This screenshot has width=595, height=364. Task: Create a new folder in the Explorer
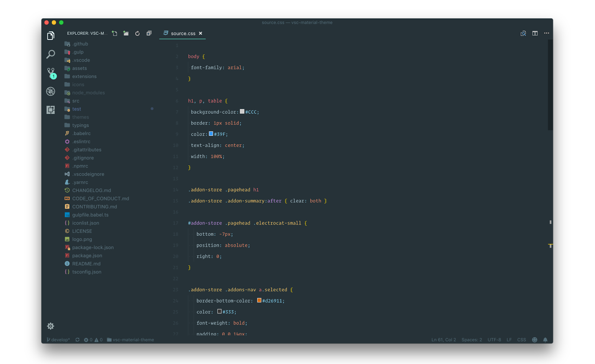[x=126, y=33]
